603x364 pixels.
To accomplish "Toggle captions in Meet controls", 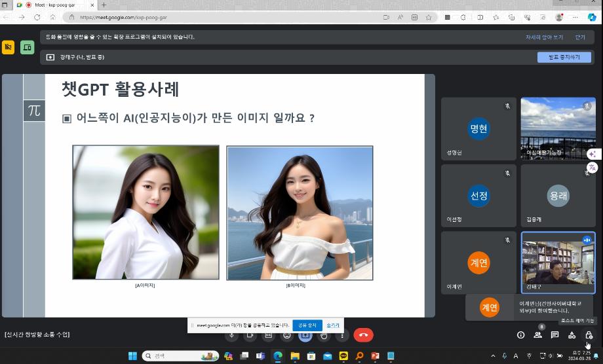I will (269, 335).
